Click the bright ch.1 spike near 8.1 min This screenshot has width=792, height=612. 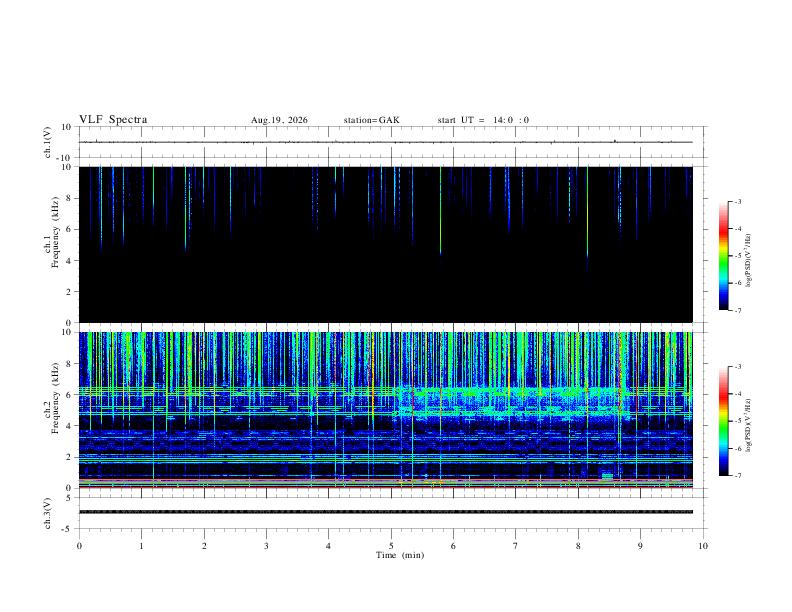tap(587, 212)
